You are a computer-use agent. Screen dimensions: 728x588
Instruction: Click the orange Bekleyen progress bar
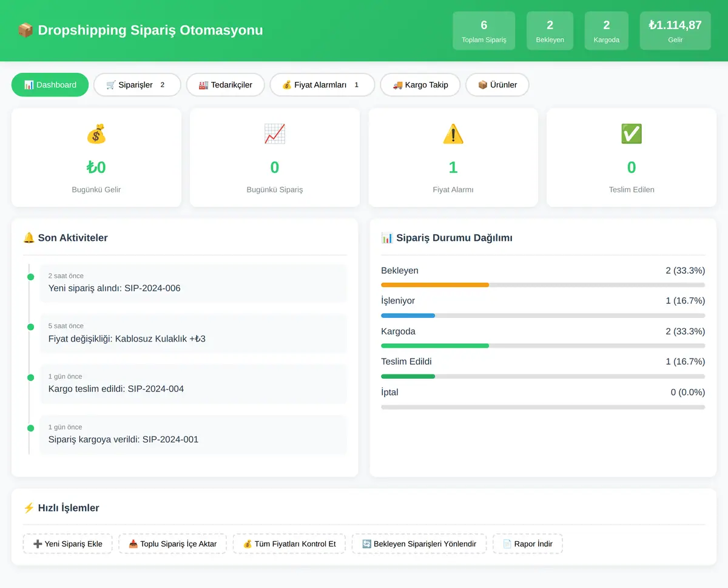pyautogui.click(x=435, y=285)
